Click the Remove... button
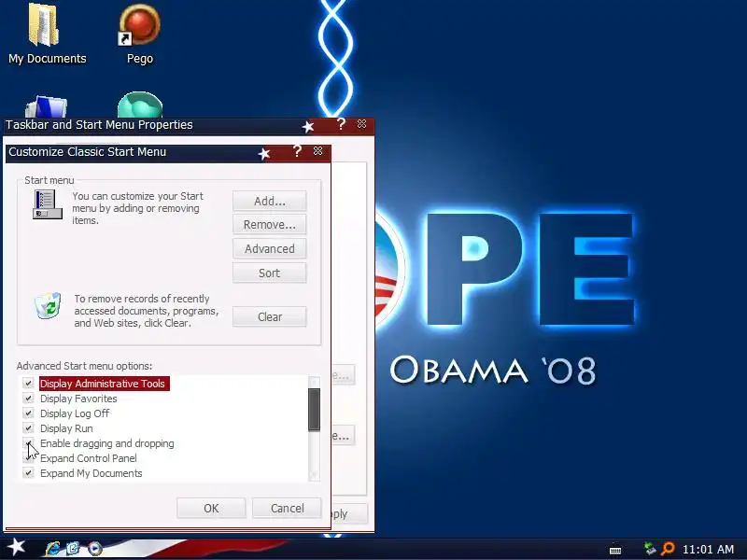Image resolution: width=747 pixels, height=560 pixels. click(x=269, y=224)
